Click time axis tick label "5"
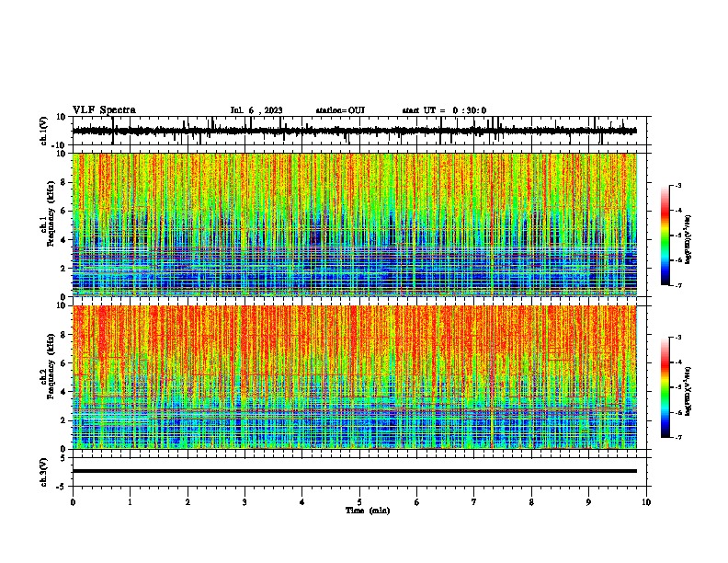 (359, 502)
